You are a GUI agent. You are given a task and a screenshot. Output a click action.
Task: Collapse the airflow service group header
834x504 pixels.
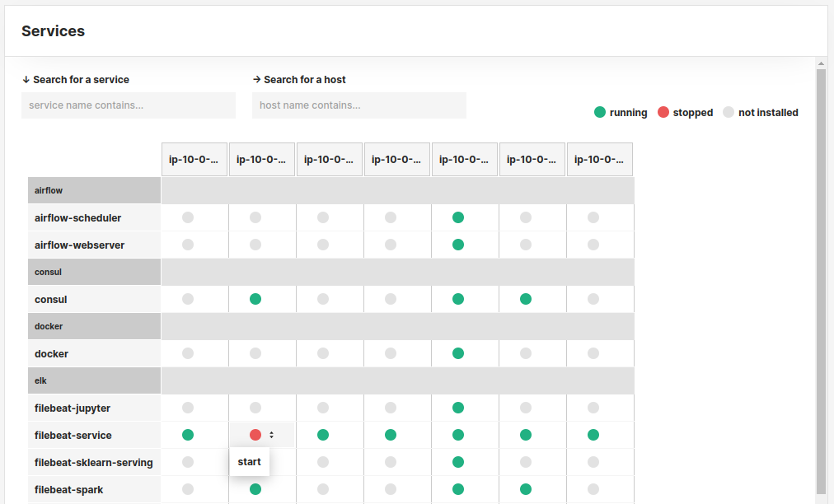point(94,190)
